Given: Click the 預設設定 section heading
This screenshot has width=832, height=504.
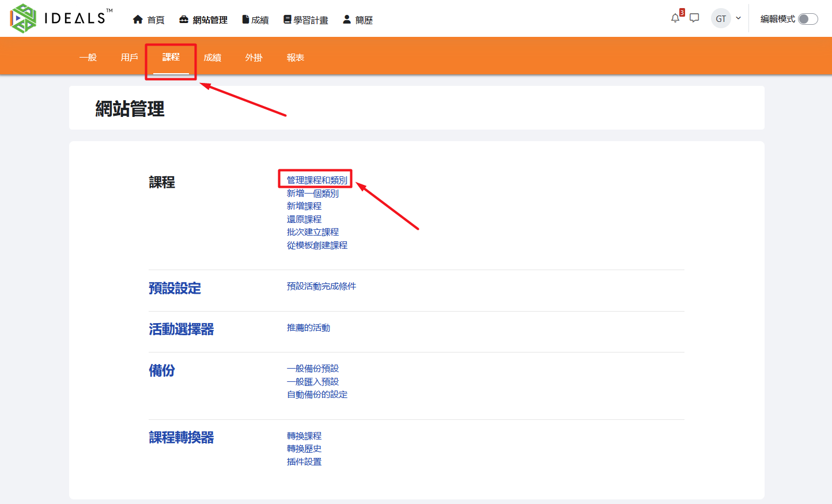Looking at the screenshot, I should pos(175,288).
